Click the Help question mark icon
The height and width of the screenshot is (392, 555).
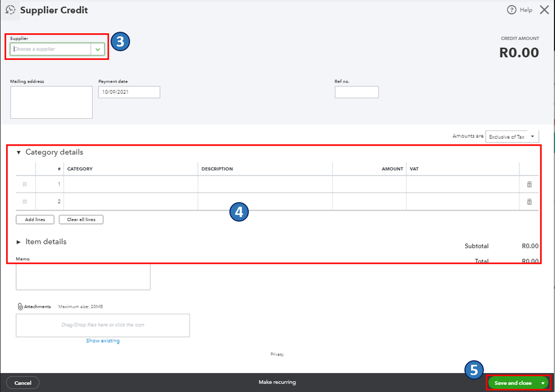point(512,10)
